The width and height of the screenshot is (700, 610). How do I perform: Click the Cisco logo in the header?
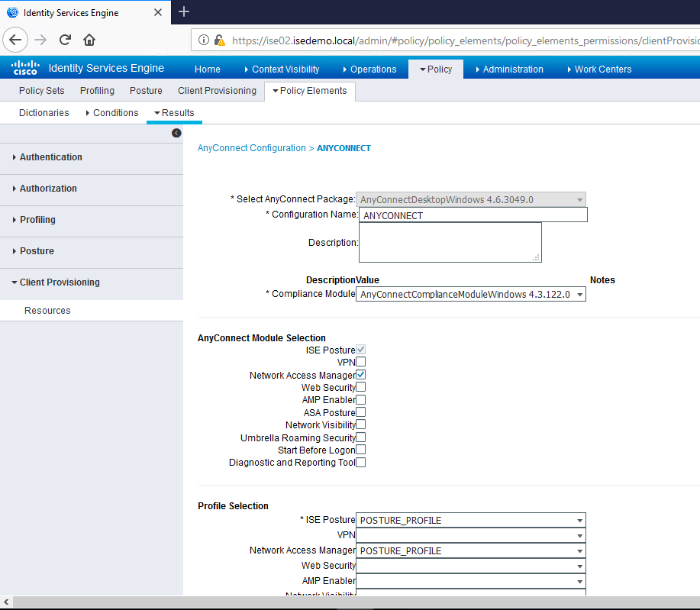click(25, 68)
